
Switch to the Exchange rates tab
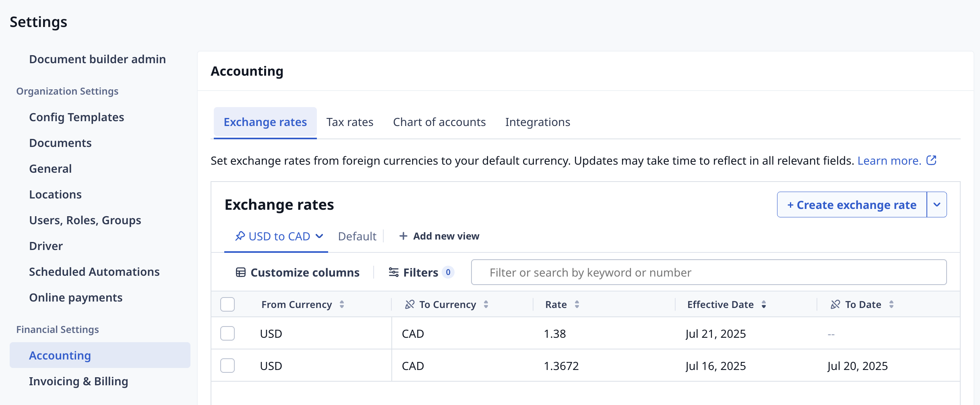coord(265,122)
